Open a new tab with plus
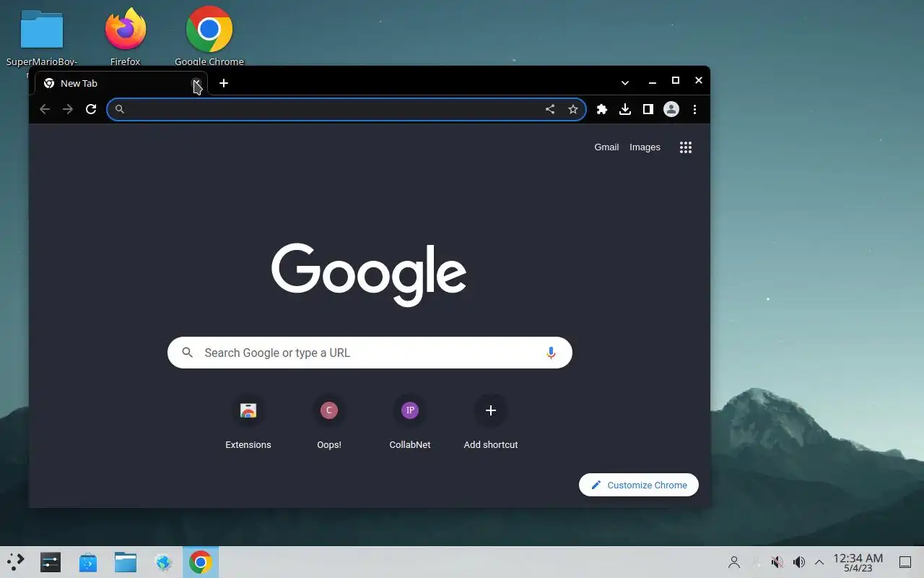The image size is (924, 578). click(224, 83)
